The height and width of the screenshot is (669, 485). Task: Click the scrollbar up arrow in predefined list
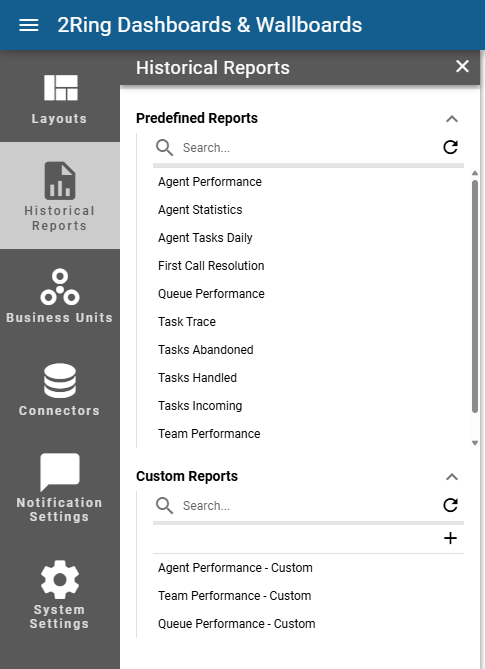[475, 173]
